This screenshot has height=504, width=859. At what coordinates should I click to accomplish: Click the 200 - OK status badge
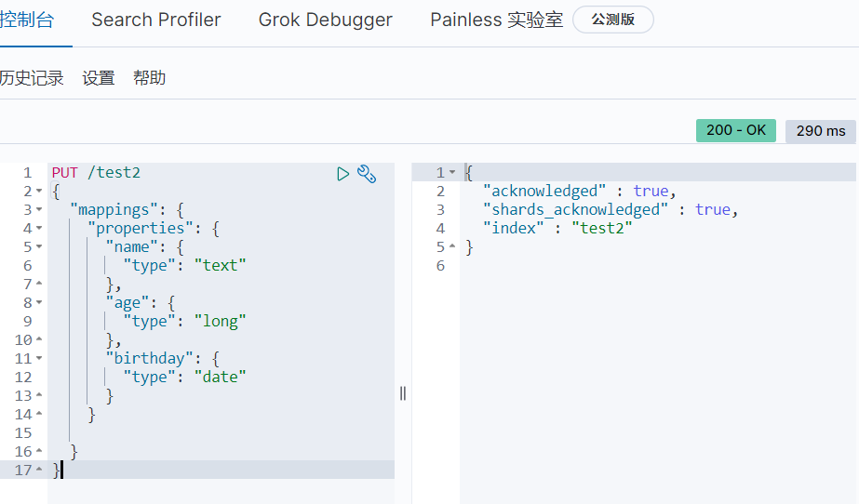click(736, 130)
